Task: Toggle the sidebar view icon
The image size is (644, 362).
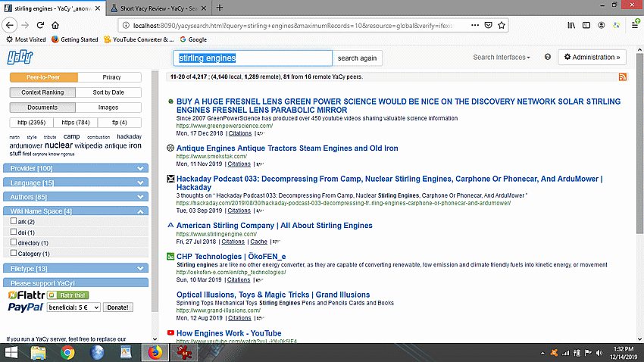Action: point(586,26)
